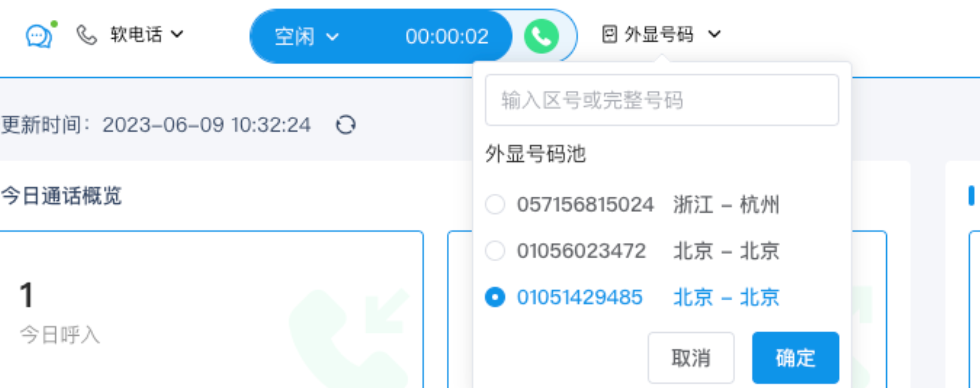Click the green online status dot

(54, 24)
